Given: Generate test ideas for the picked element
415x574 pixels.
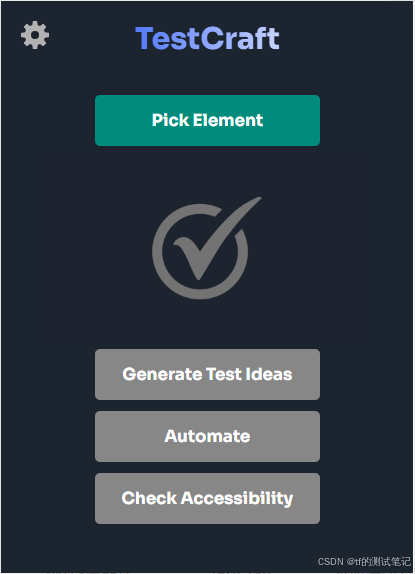Looking at the screenshot, I should coord(208,374).
